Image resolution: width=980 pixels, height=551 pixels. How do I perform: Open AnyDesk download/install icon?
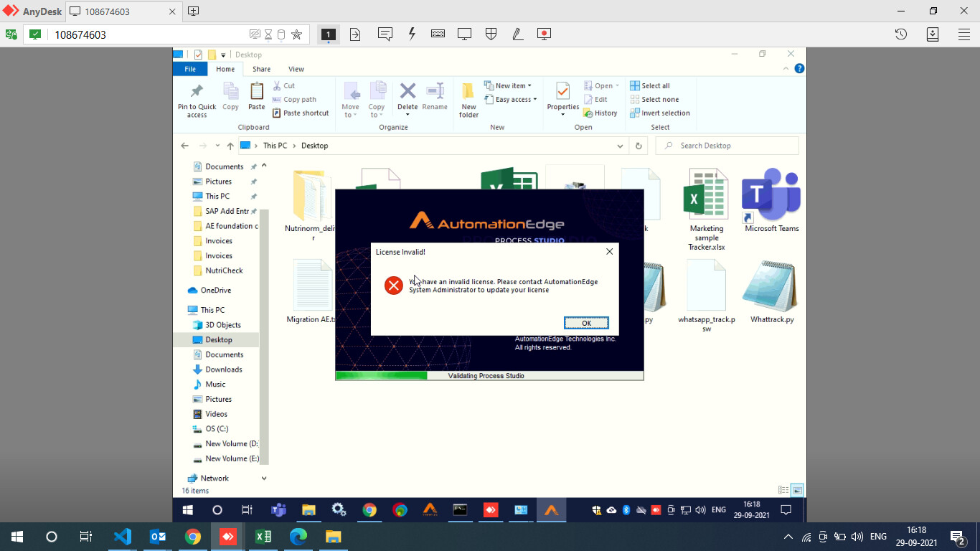pyautogui.click(x=933, y=34)
